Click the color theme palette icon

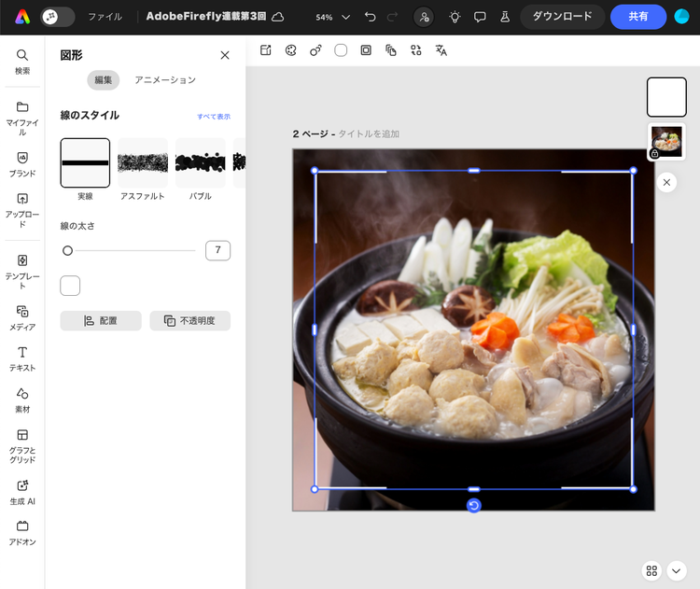pyautogui.click(x=290, y=50)
